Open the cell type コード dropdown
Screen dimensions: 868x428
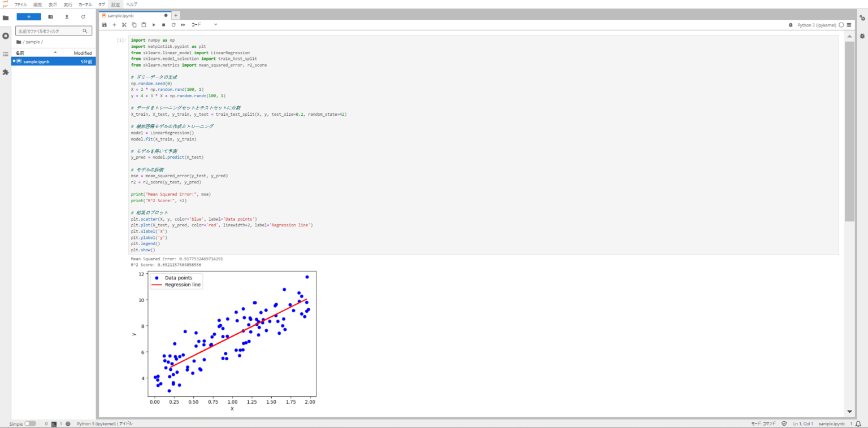point(204,25)
